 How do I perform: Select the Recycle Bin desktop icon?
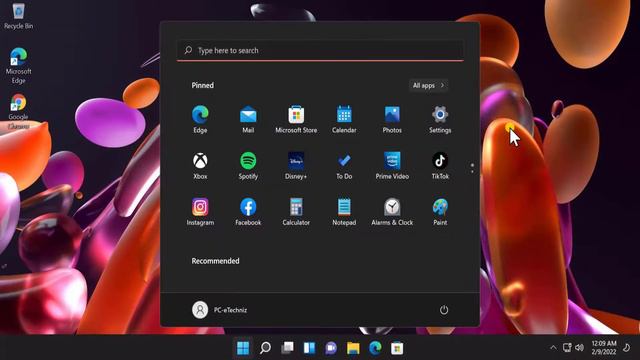(x=18, y=16)
